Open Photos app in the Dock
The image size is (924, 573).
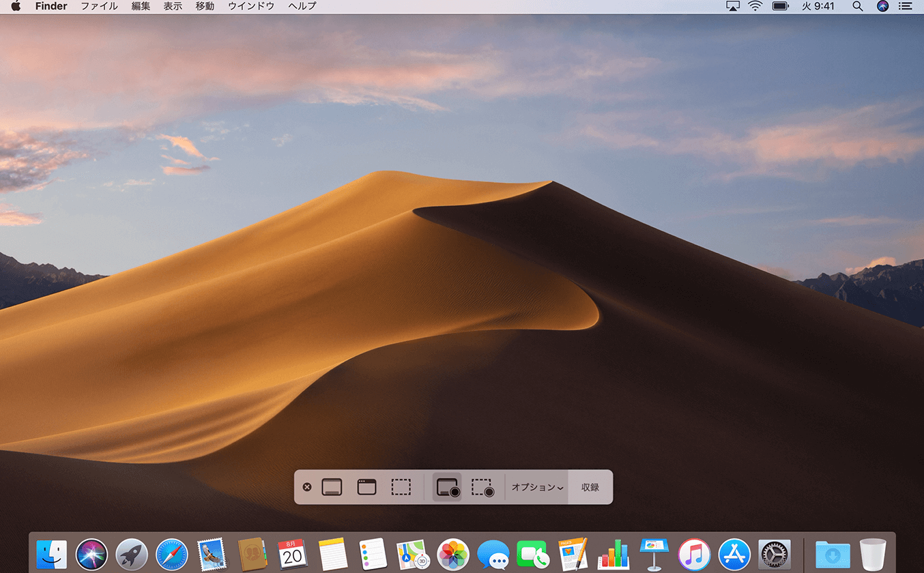click(x=452, y=554)
